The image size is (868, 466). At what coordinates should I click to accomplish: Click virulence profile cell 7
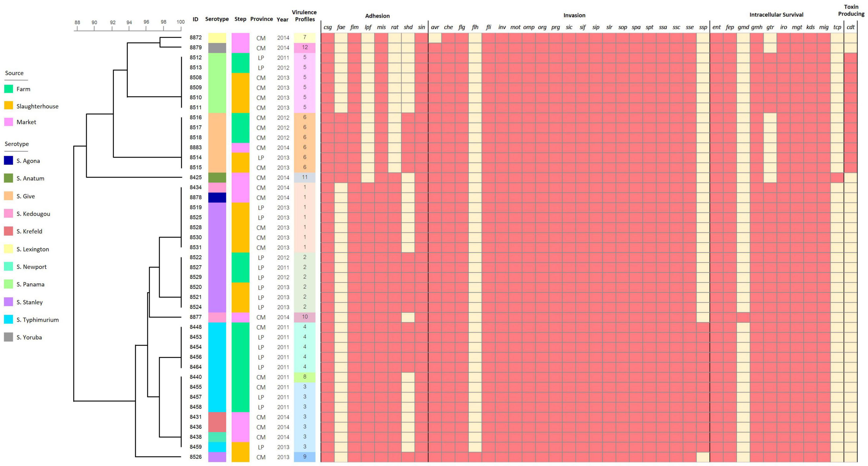click(305, 38)
